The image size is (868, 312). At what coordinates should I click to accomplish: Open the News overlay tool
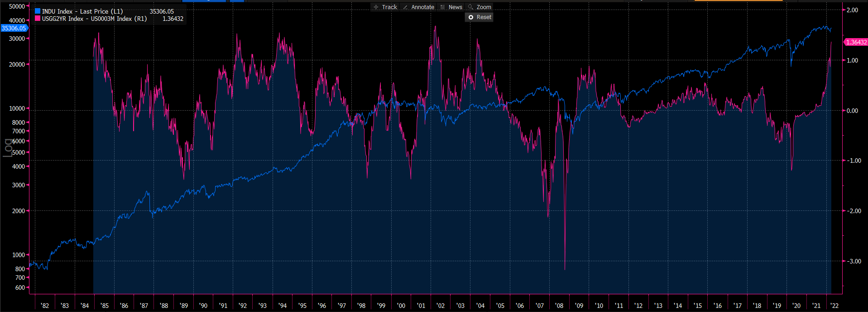click(451, 7)
